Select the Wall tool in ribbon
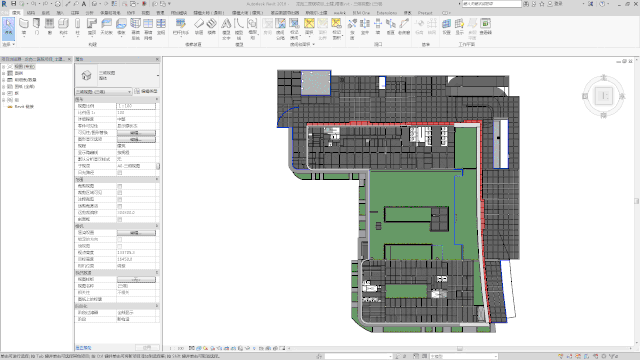 24,27
